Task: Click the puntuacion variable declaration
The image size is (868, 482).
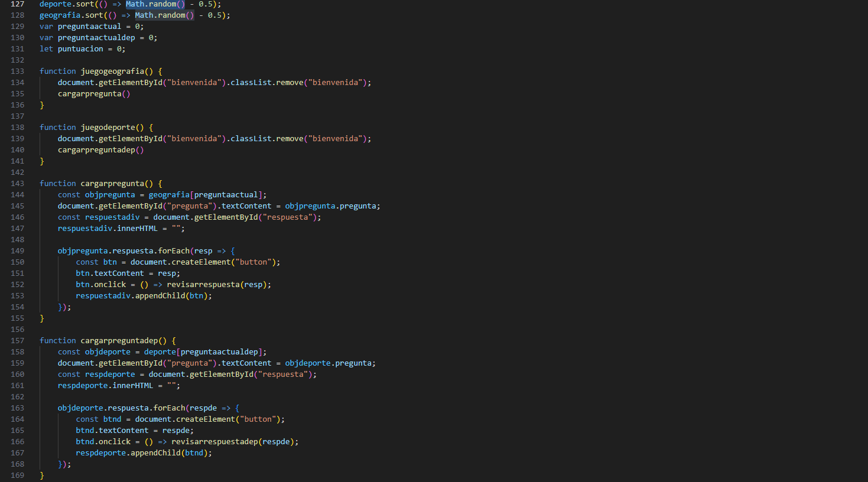Action: (x=80, y=49)
